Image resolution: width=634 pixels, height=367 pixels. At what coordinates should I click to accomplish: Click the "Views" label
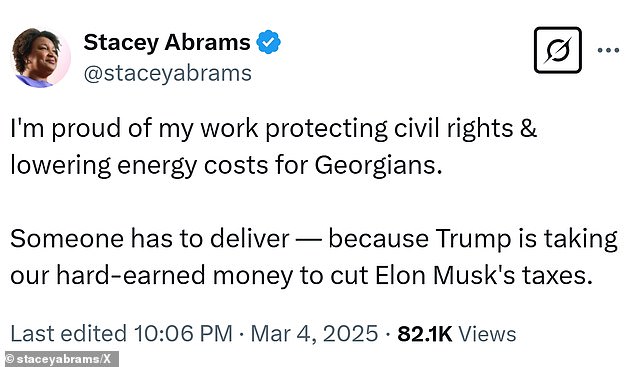tap(487, 334)
